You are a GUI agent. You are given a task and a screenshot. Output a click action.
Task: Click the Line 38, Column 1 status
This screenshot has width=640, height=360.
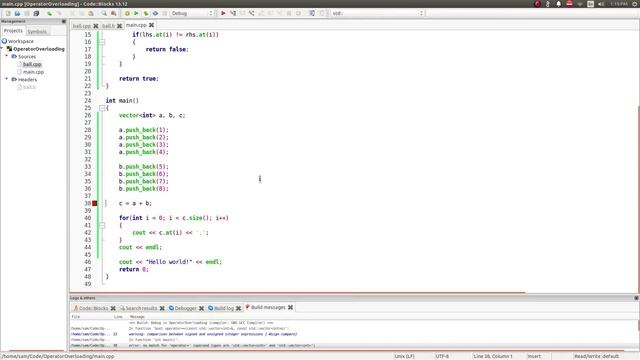pyautogui.click(x=493, y=356)
